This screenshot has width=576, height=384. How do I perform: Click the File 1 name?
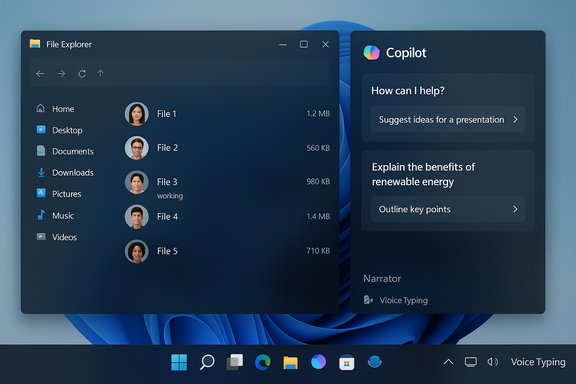pos(166,114)
